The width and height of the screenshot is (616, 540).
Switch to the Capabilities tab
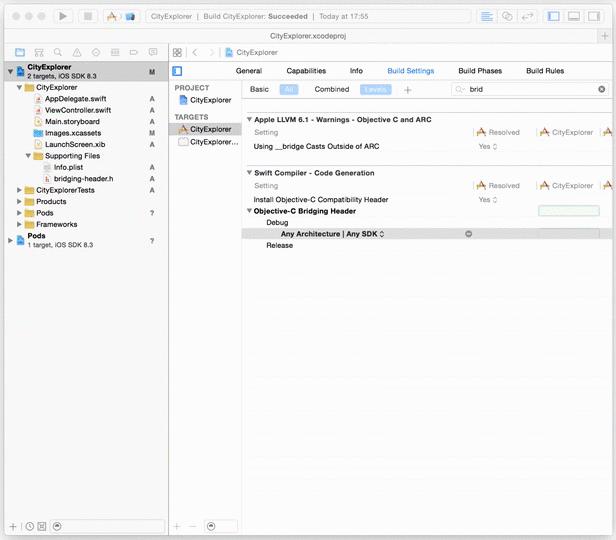coord(306,71)
